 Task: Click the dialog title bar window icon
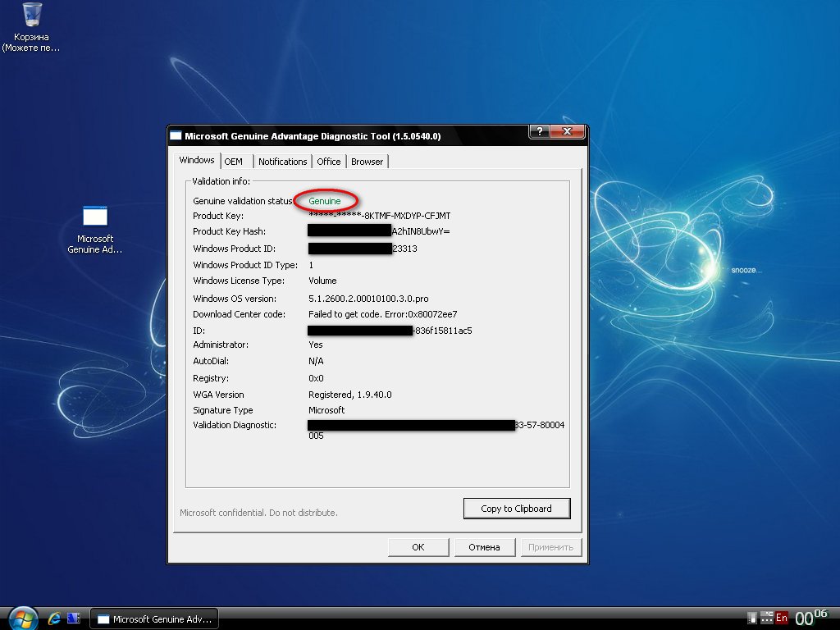coord(176,135)
